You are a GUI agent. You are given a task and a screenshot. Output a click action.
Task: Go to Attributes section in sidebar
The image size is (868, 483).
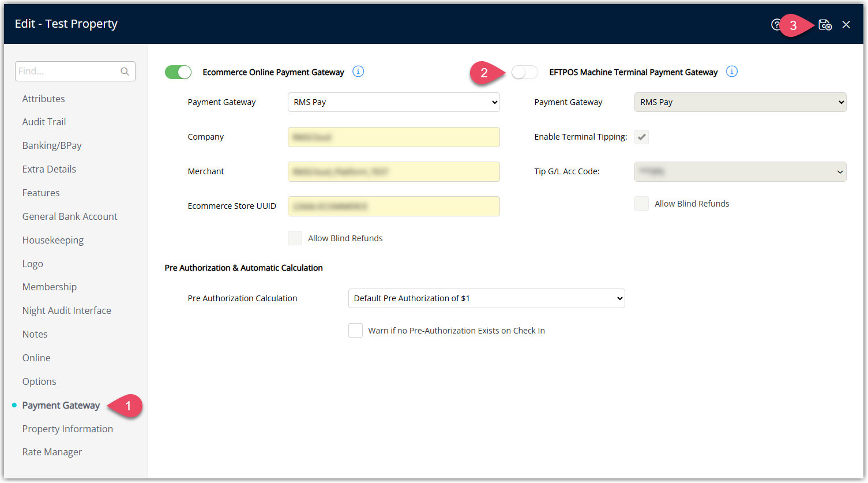(44, 99)
